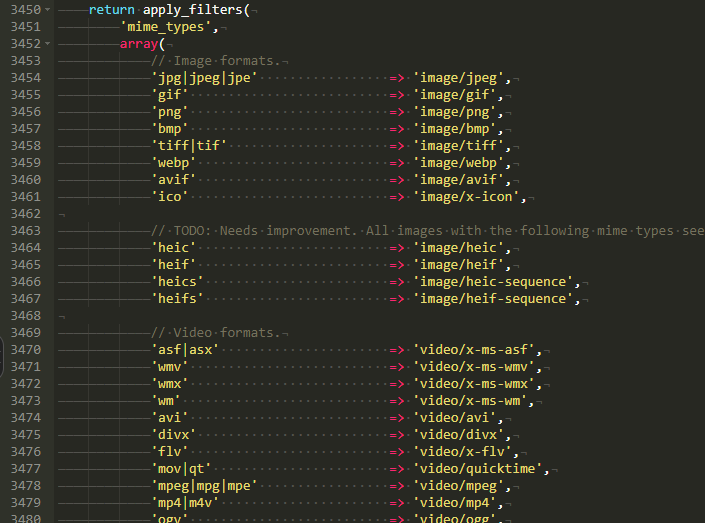Click the return keyword

tap(111, 10)
